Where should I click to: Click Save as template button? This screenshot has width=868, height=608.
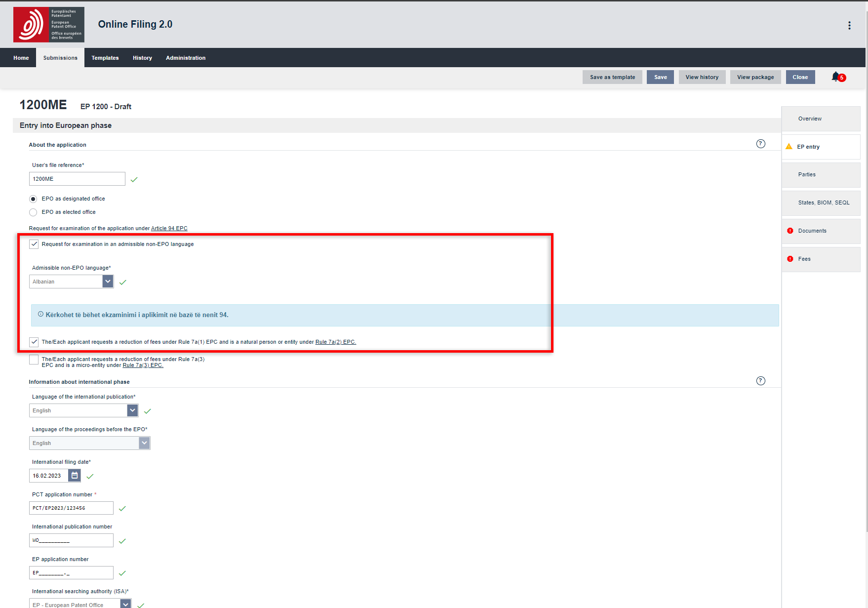coord(612,77)
